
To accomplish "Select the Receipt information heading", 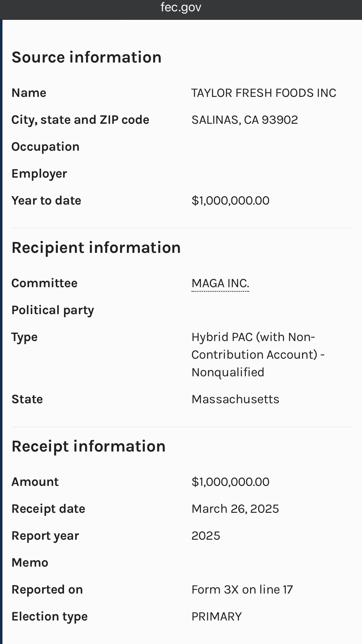I will (x=88, y=446).
